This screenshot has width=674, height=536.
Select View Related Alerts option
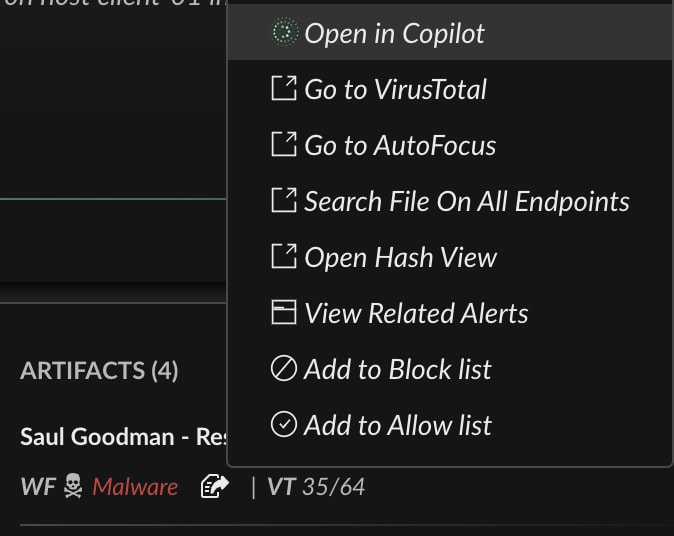click(x=416, y=313)
